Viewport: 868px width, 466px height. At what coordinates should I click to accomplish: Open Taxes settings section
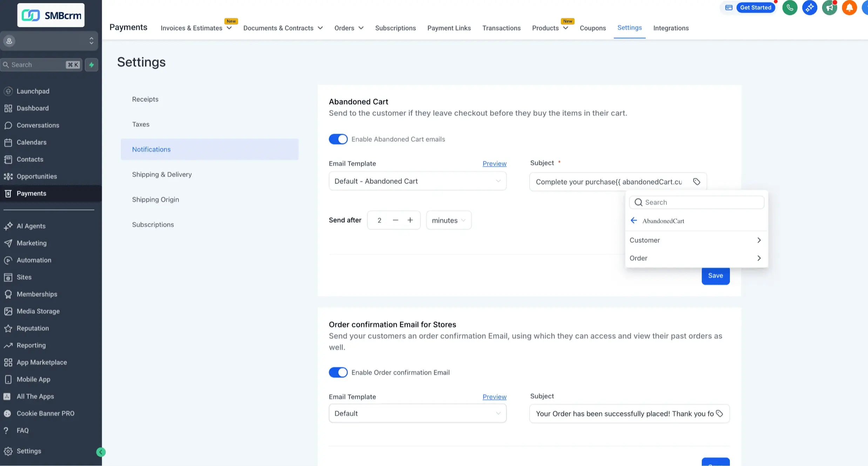pos(210,124)
